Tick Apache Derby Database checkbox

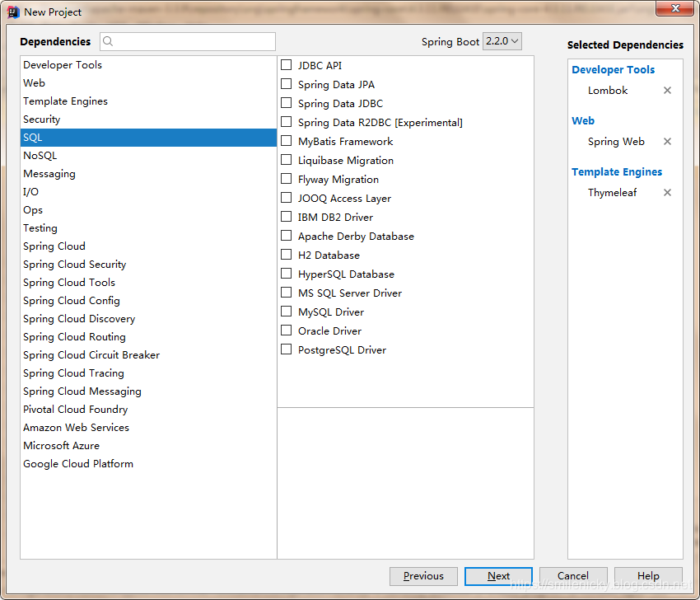click(x=286, y=236)
